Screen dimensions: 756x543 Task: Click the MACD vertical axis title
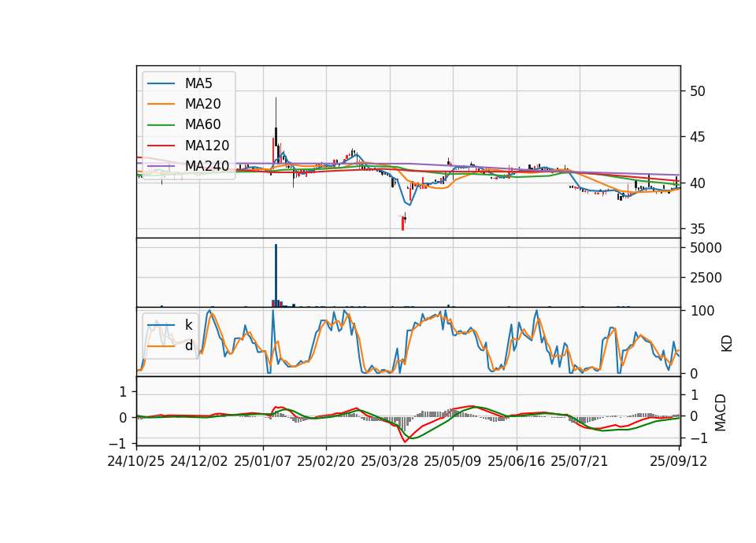click(x=721, y=412)
